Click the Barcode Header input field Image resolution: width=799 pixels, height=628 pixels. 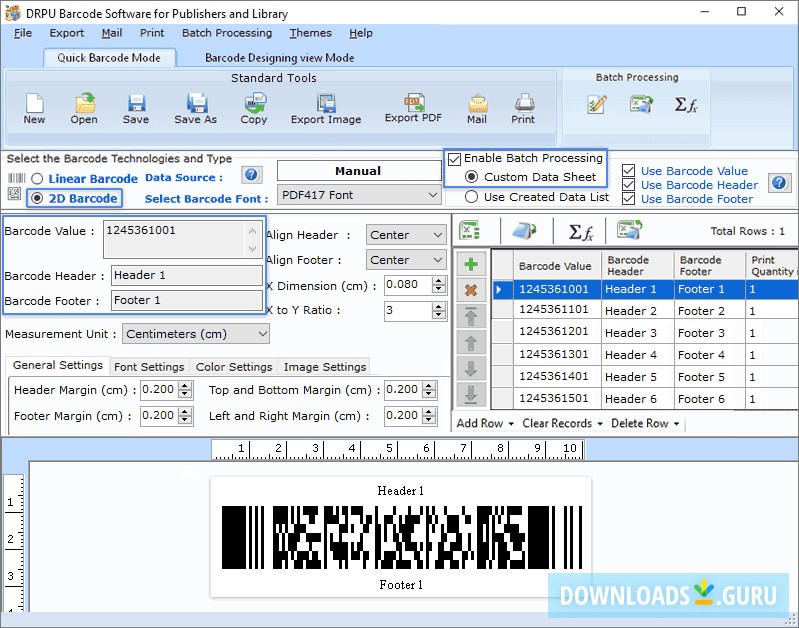pyautogui.click(x=186, y=276)
